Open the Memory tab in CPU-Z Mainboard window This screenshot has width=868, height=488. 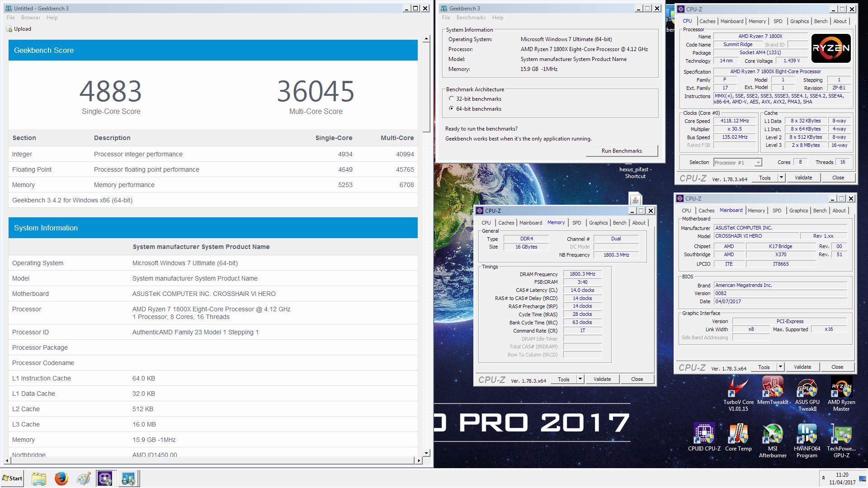click(x=756, y=211)
